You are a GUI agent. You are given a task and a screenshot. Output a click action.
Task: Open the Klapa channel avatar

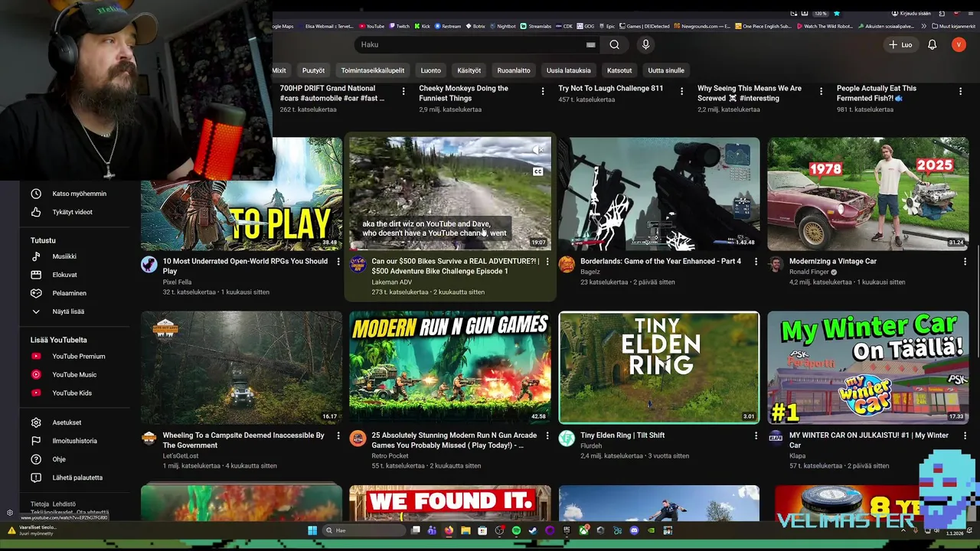(776, 439)
